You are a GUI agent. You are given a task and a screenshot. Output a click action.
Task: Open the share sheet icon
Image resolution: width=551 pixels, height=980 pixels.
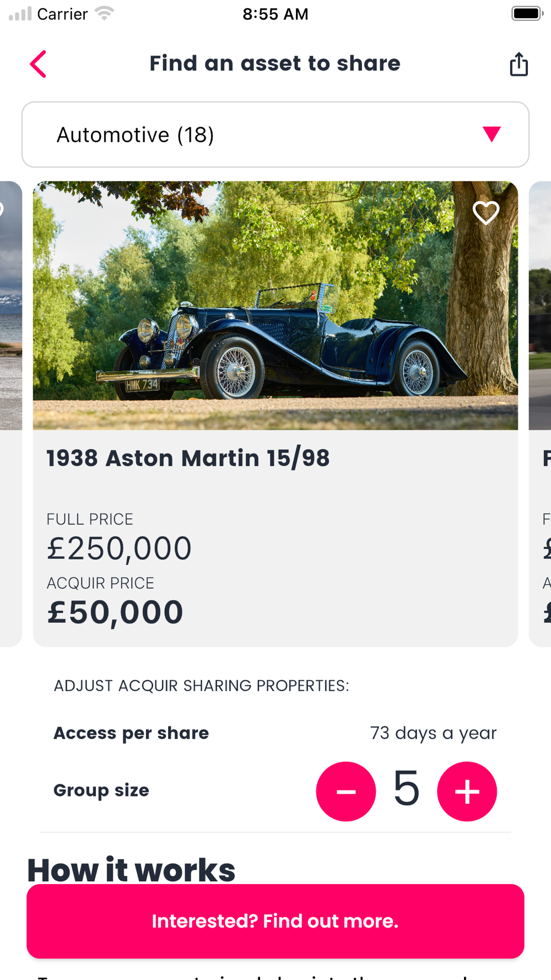tap(518, 64)
